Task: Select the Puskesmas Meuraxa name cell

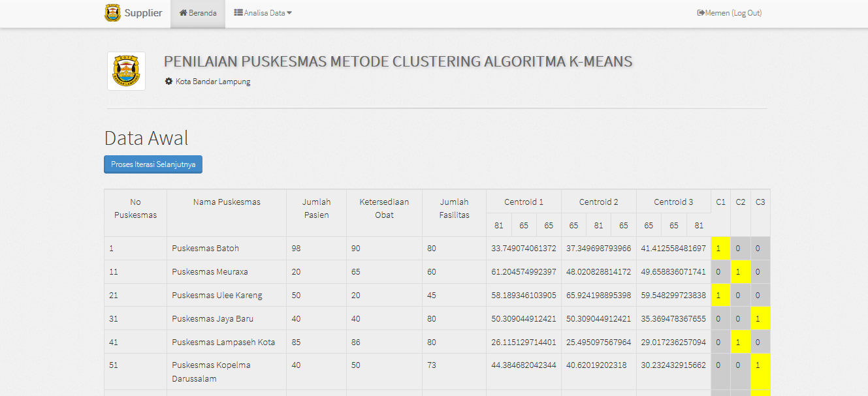Action: coord(227,272)
